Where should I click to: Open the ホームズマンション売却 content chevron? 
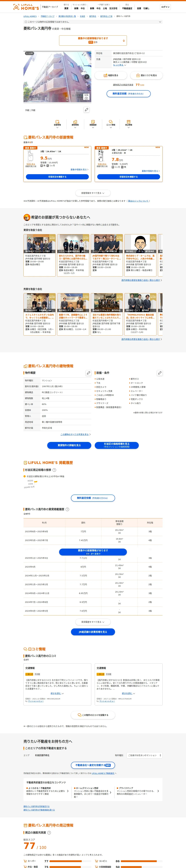pyautogui.click(x=110, y=792)
